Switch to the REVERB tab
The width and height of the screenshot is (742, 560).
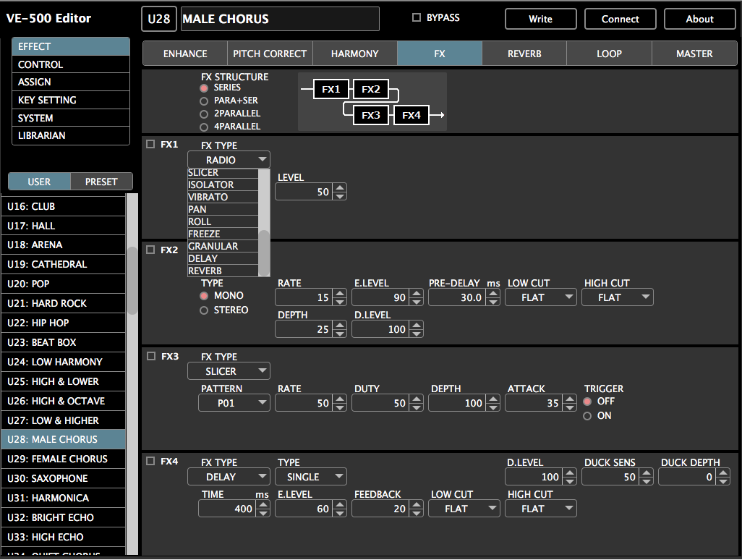[524, 53]
